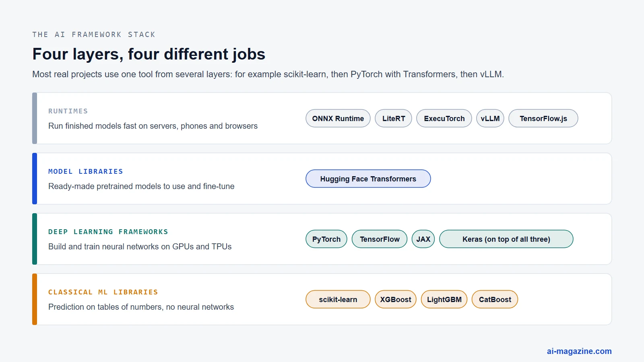Click the MODEL LIBRARIES layer heading
The width and height of the screenshot is (644, 362).
[x=86, y=171]
